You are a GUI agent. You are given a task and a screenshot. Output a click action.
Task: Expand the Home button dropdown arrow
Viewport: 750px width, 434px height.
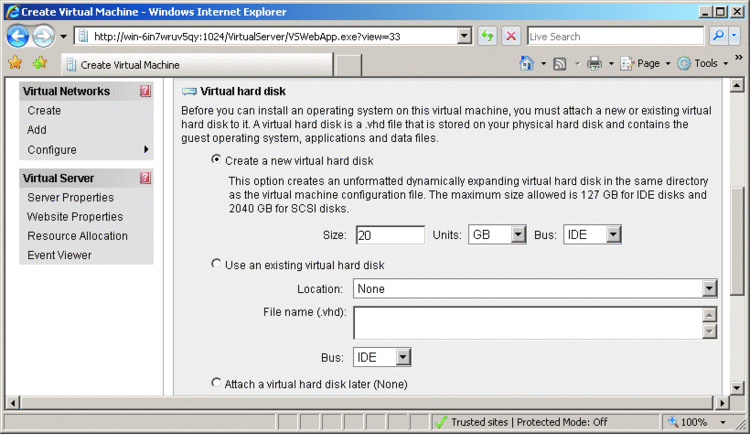(543, 64)
